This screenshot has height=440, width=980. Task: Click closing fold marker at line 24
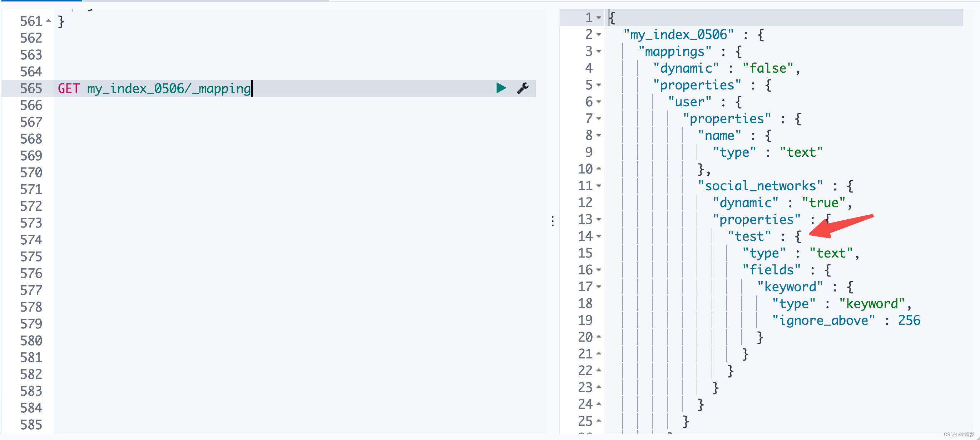tap(599, 404)
